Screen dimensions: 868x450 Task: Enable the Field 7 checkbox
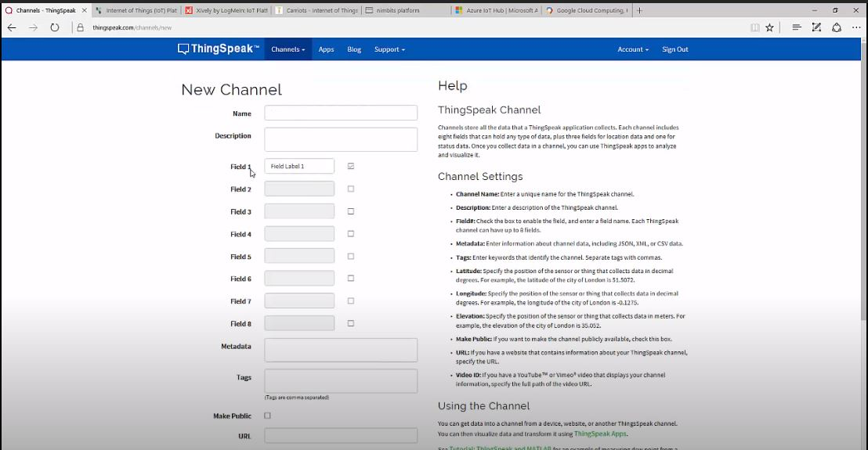tap(351, 301)
